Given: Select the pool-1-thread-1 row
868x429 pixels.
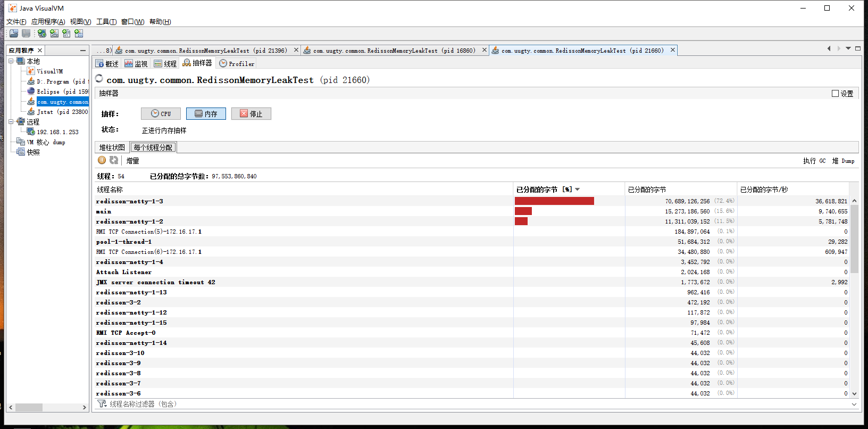Looking at the screenshot, I should click(x=472, y=242).
